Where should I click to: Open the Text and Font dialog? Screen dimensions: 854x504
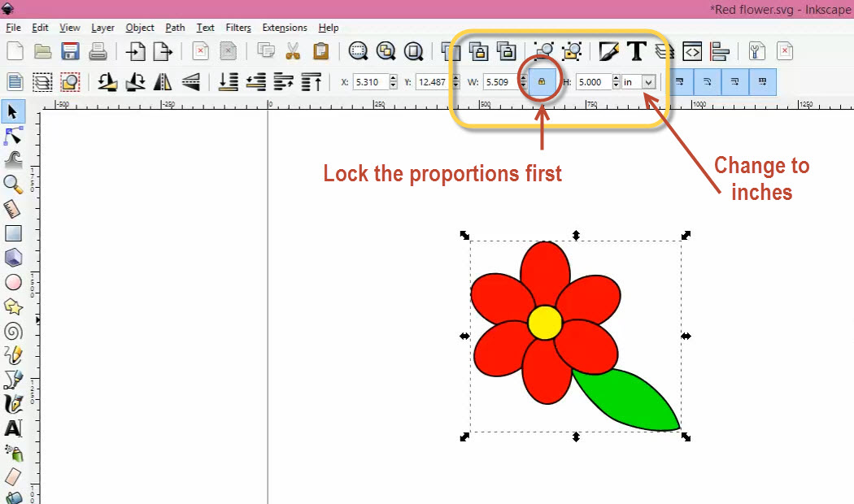(x=636, y=51)
